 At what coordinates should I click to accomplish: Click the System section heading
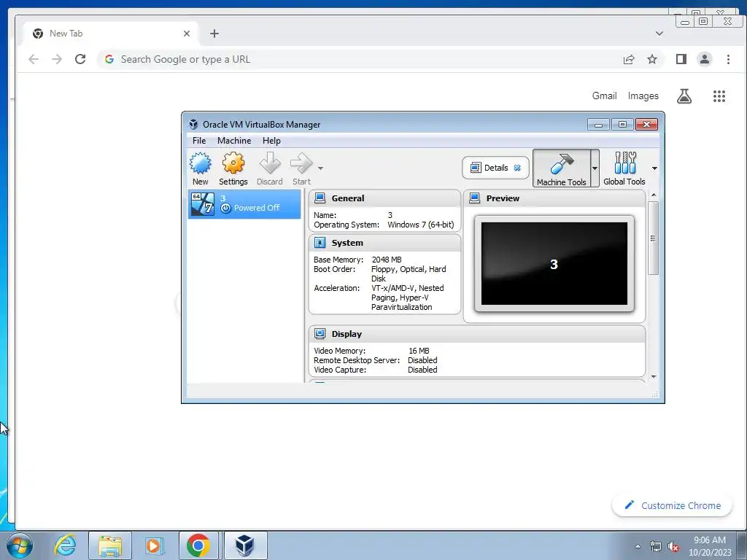tap(347, 243)
